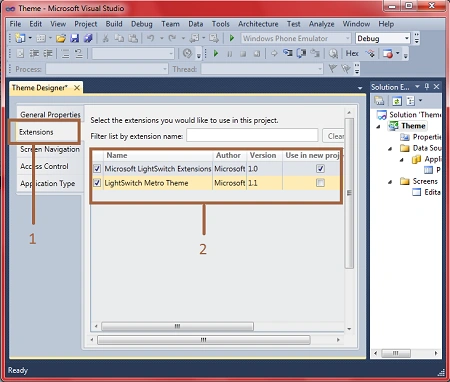Click the Clear filter button

tap(334, 136)
